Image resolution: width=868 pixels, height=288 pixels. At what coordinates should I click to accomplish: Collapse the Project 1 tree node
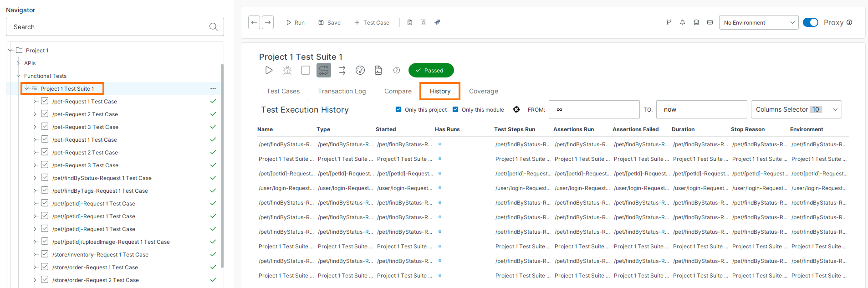[10, 50]
